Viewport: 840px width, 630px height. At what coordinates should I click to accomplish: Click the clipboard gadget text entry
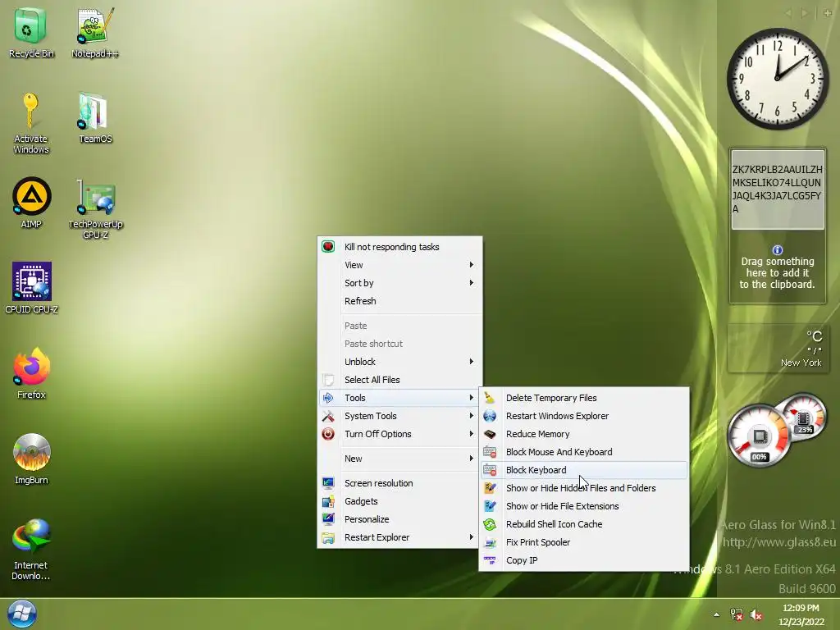tap(778, 189)
